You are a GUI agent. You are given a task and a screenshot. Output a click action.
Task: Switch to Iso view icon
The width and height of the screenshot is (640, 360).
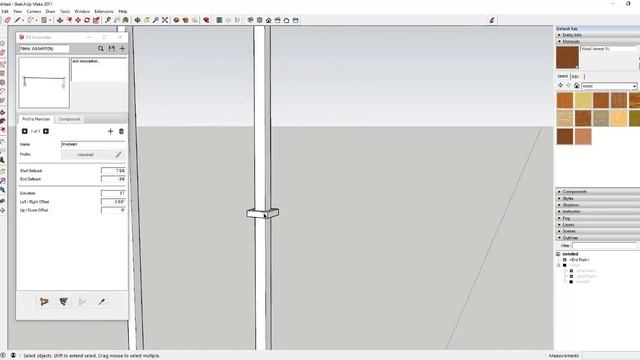click(x=250, y=20)
